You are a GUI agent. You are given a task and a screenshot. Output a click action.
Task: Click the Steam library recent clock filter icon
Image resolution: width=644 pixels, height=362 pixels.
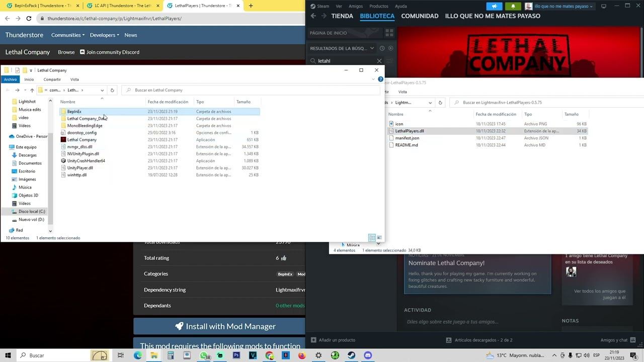click(382, 48)
